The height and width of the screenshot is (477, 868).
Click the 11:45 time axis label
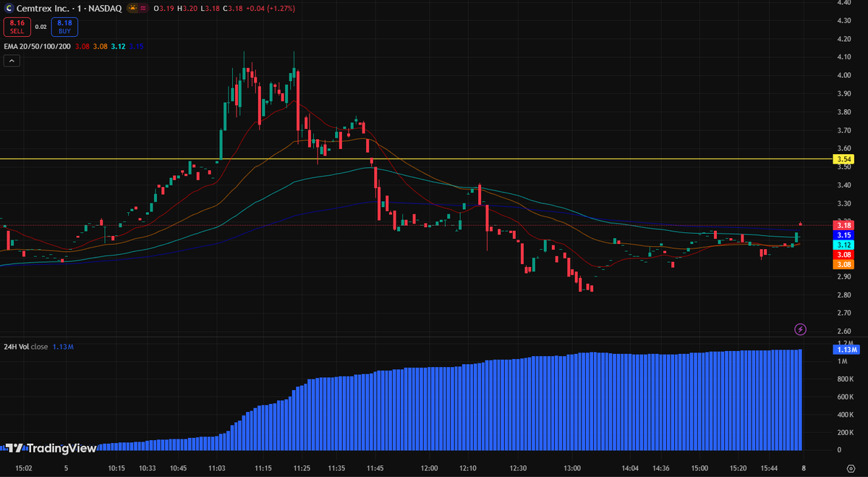coord(375,468)
